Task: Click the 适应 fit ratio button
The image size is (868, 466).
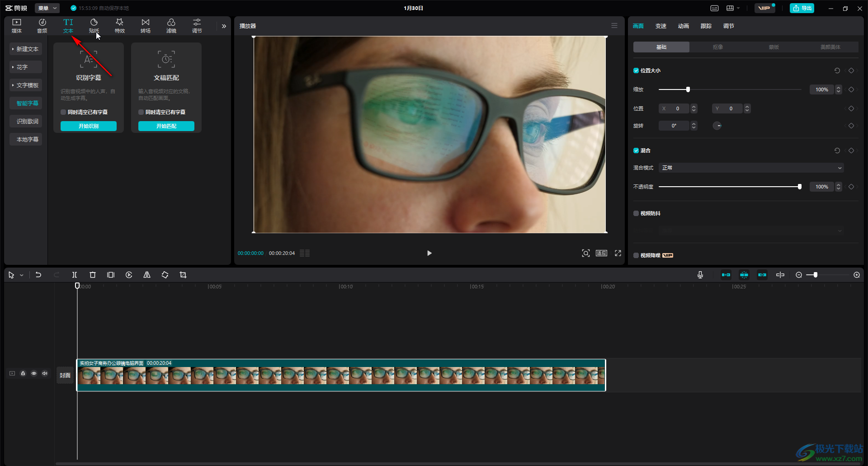Action: click(x=601, y=253)
